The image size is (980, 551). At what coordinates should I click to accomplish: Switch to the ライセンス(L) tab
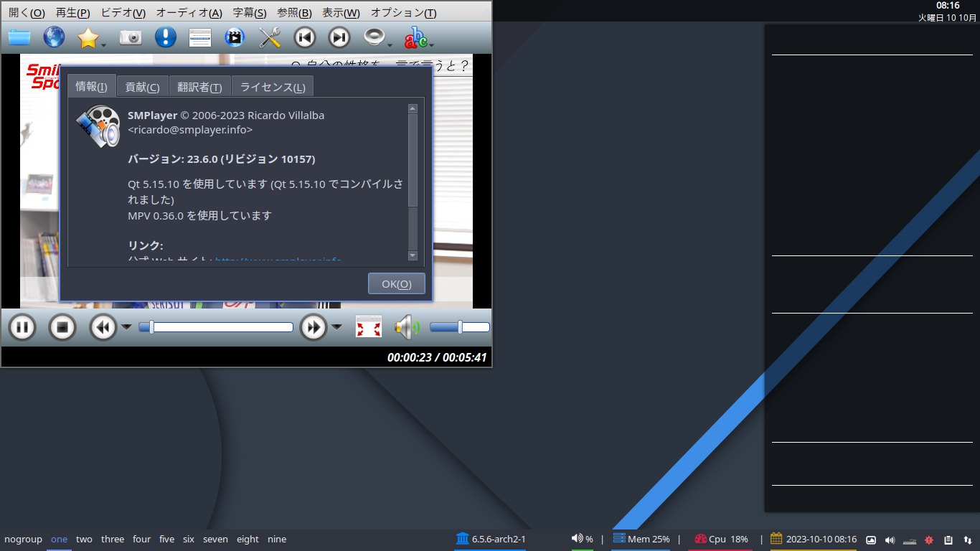[273, 87]
